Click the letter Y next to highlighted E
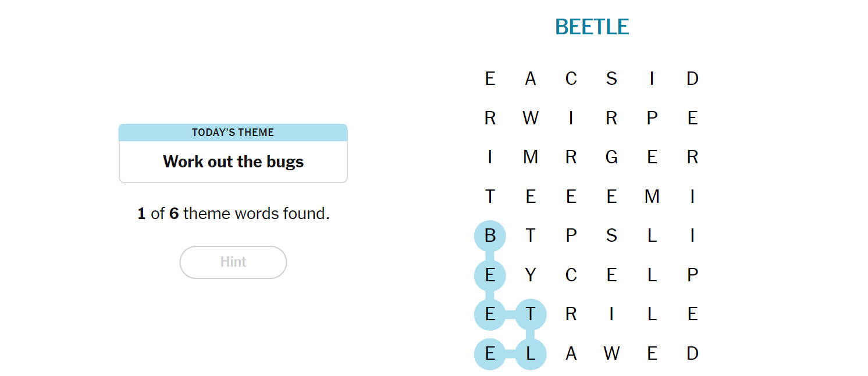This screenshot has height=376, width=868. (x=531, y=275)
